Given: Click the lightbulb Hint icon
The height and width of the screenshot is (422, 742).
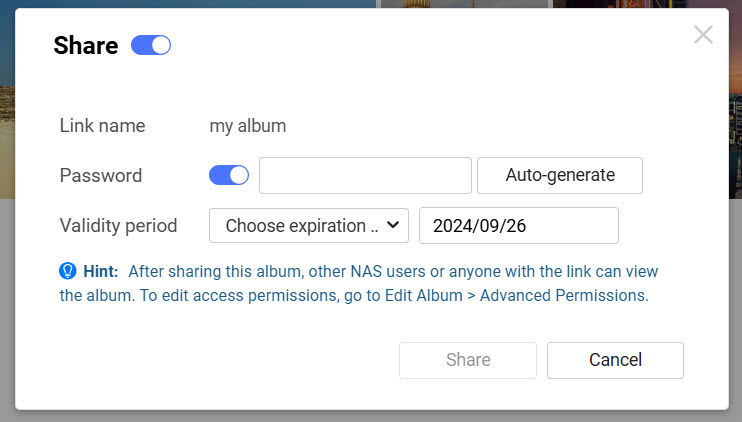Looking at the screenshot, I should [68, 271].
